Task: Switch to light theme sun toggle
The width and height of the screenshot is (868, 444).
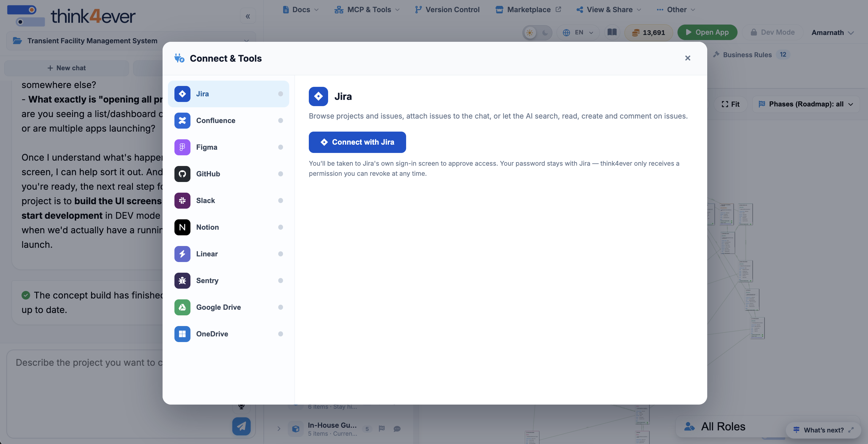Action: (x=530, y=33)
